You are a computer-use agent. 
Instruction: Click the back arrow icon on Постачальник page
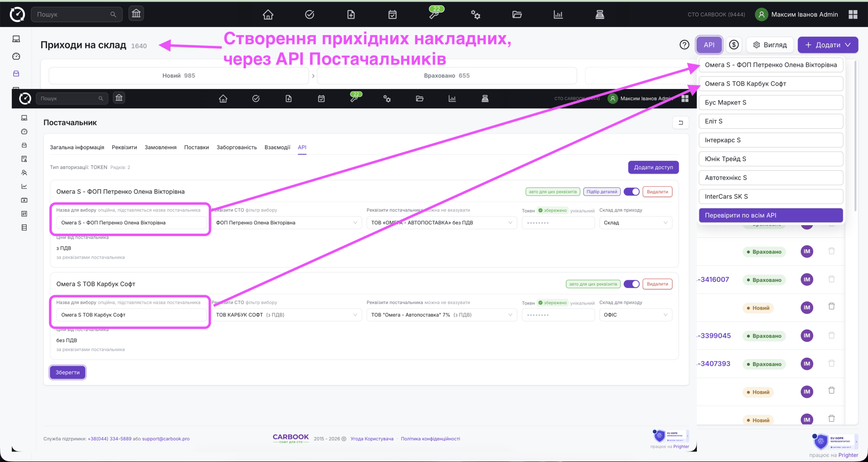[680, 122]
